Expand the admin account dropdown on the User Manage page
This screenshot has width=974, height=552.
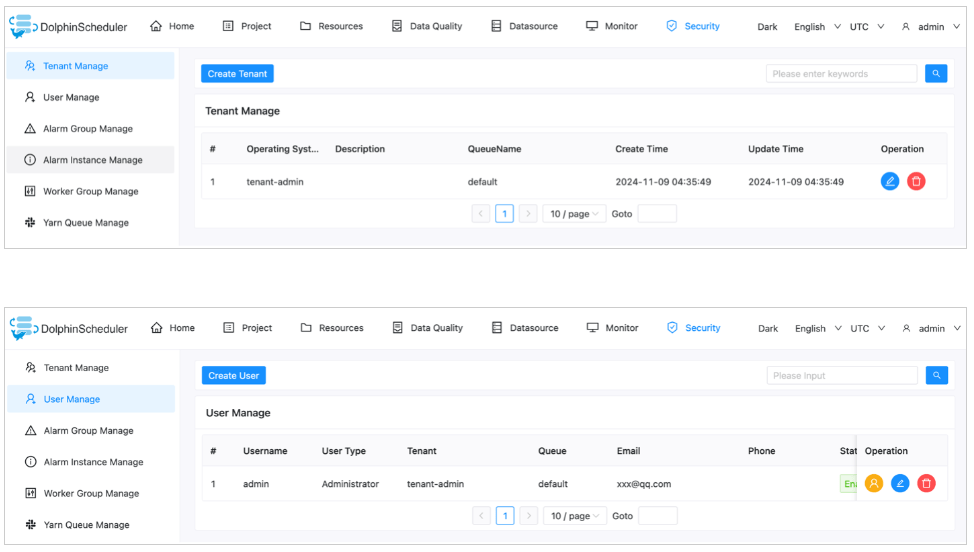click(930, 329)
